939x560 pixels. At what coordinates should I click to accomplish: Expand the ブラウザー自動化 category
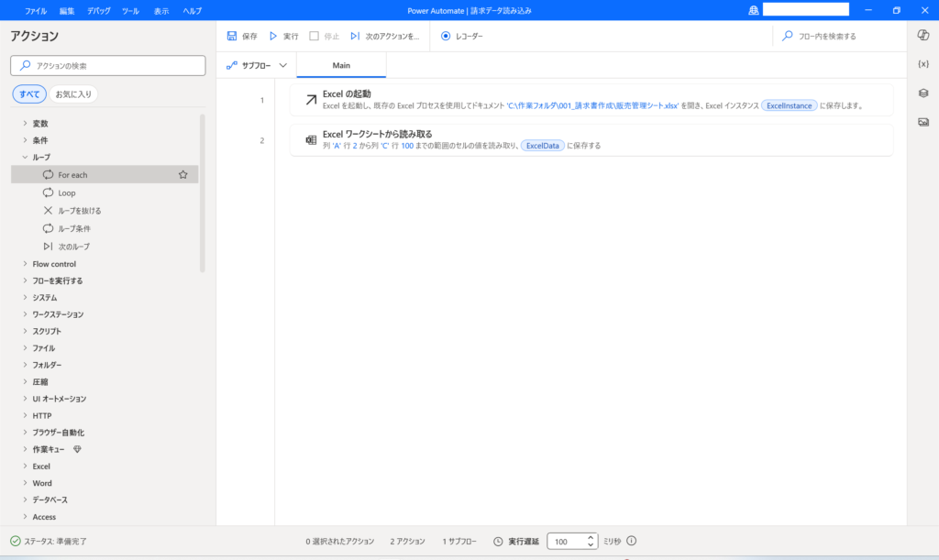[25, 432]
